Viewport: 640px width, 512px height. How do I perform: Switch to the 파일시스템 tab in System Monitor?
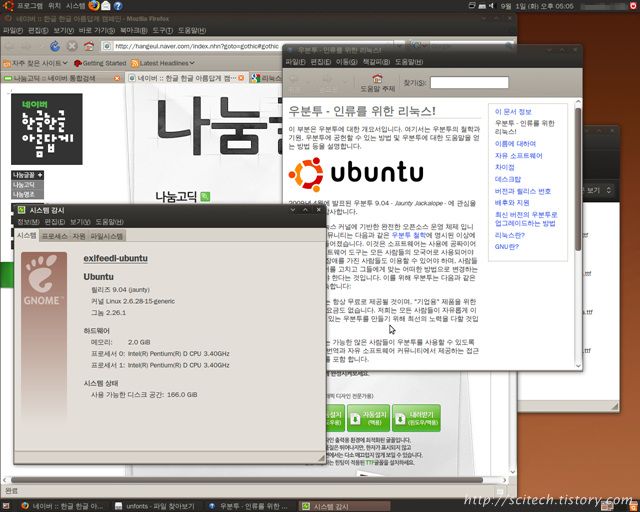[x=107, y=236]
